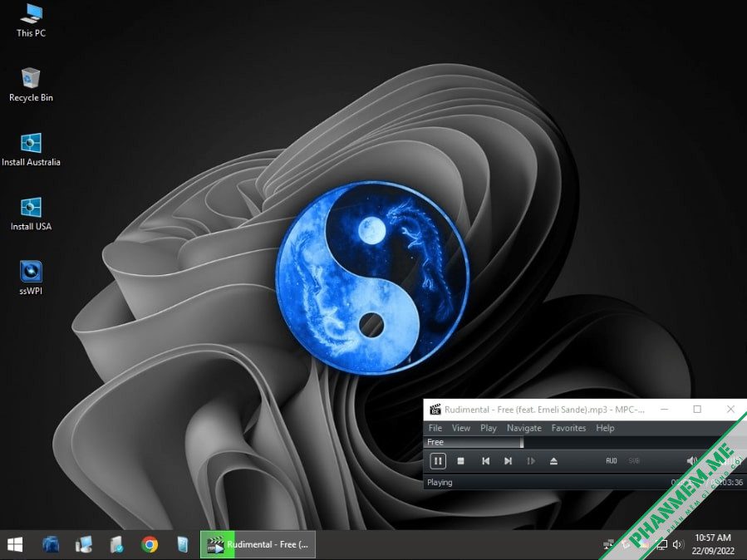Open the blue folders taskbar icon
747x560 pixels.
(51, 545)
